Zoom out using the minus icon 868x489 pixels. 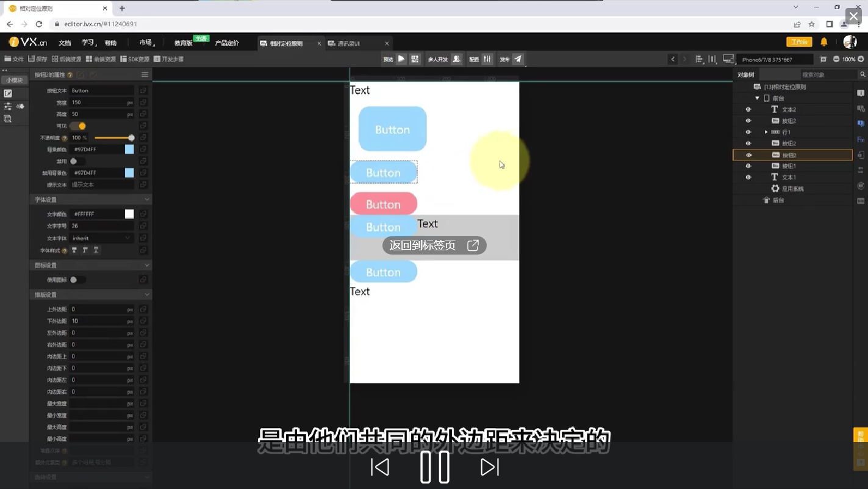coord(836,59)
